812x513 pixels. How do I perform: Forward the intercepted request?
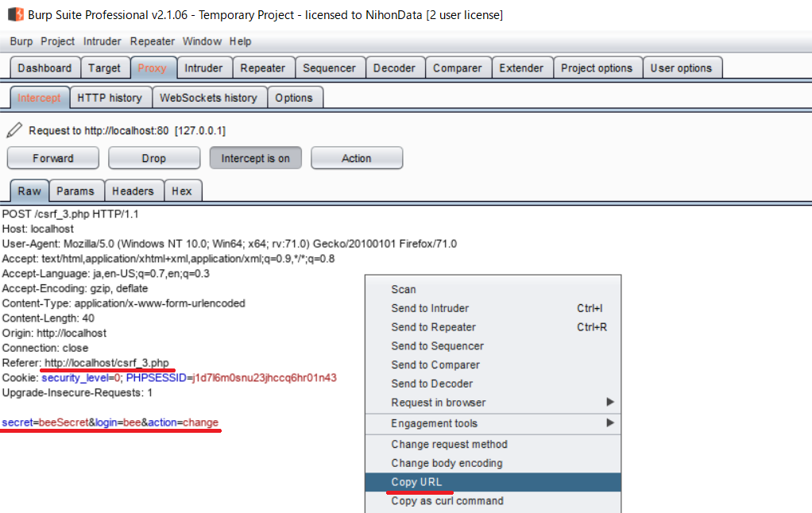[x=52, y=158]
